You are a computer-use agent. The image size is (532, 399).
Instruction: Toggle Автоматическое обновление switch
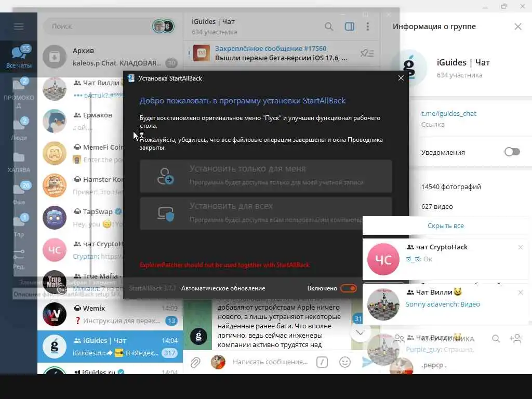349,288
